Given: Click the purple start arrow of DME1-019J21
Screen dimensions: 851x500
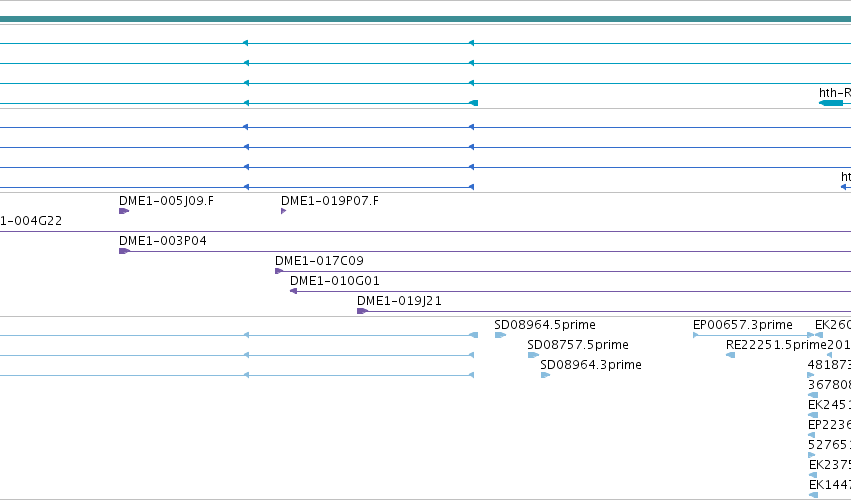Looking at the screenshot, I should [x=362, y=311].
